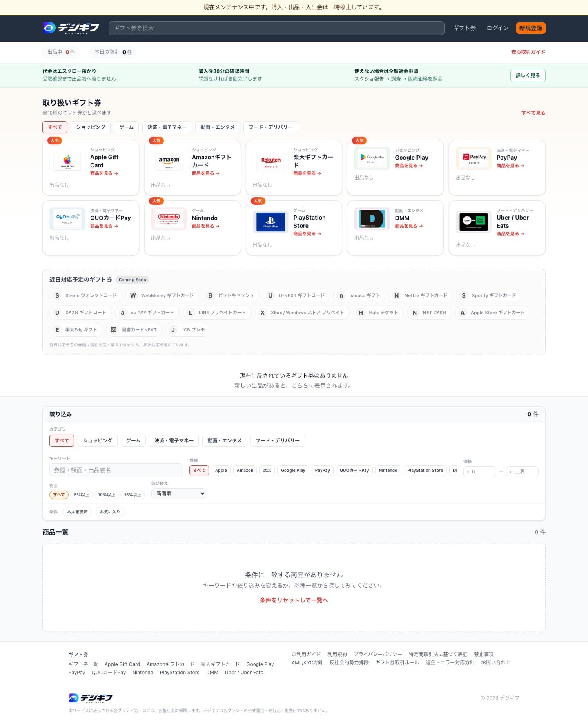
Task: Open the Apple Gift Card thumbnail image
Action: 67,161
